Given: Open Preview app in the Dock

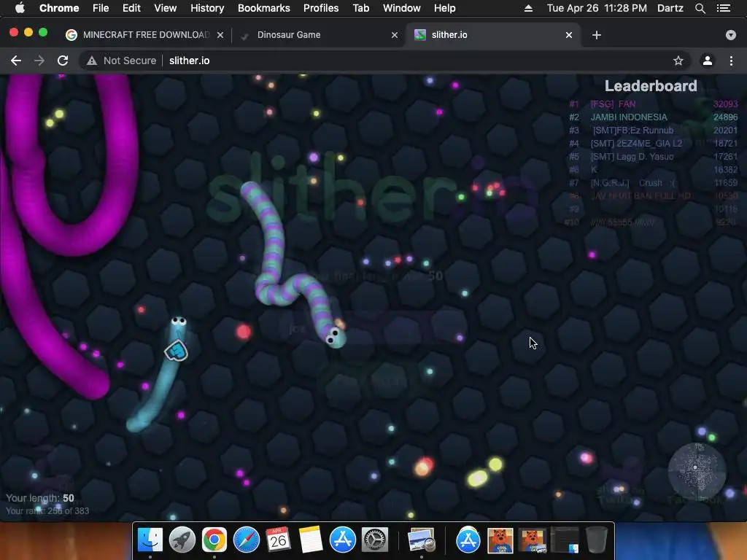Looking at the screenshot, I should (422, 540).
